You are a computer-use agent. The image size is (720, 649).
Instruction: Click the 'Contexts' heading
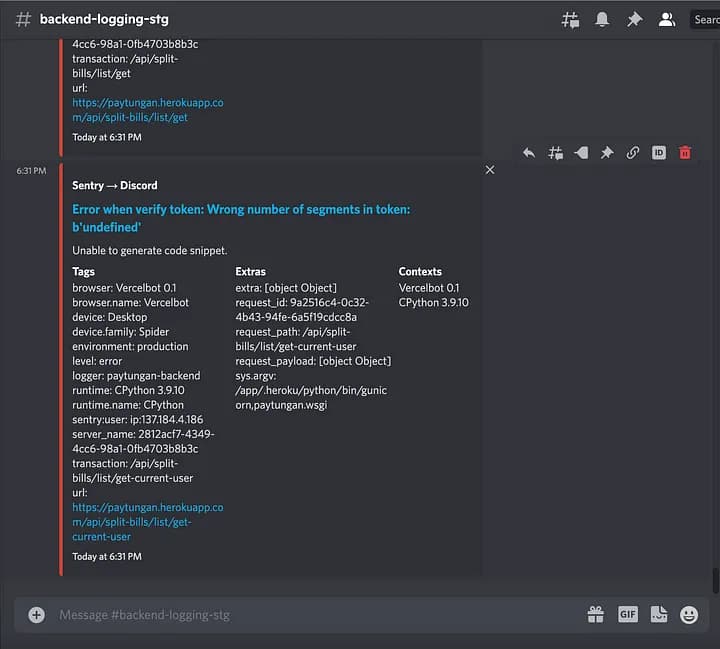pos(420,272)
